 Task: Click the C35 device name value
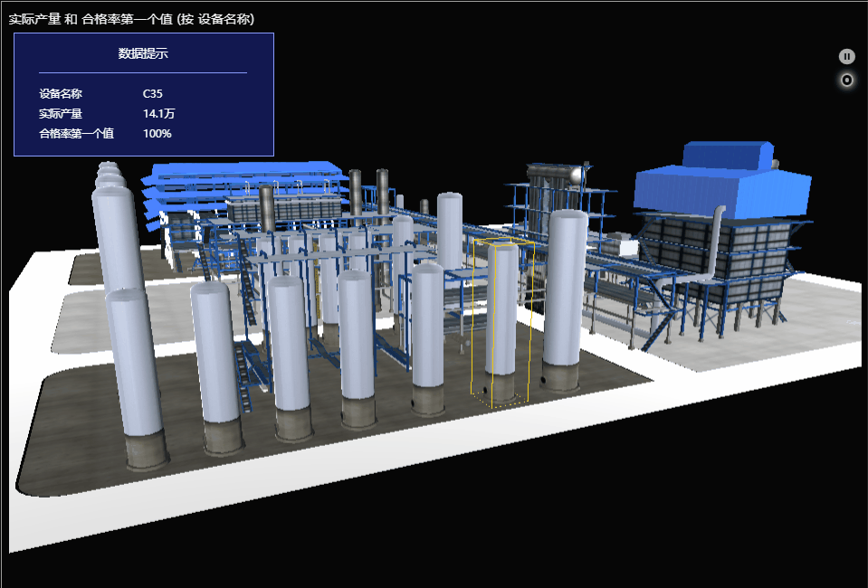[153, 93]
